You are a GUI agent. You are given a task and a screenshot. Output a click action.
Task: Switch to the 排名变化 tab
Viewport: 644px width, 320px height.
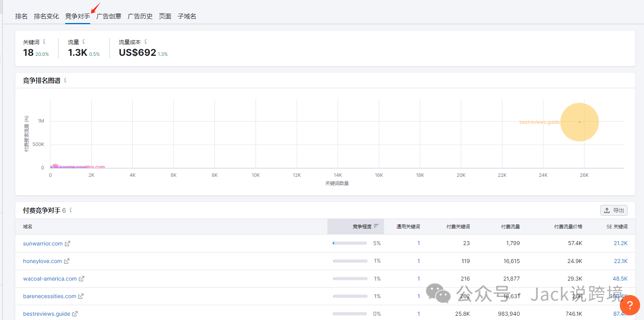click(x=46, y=16)
